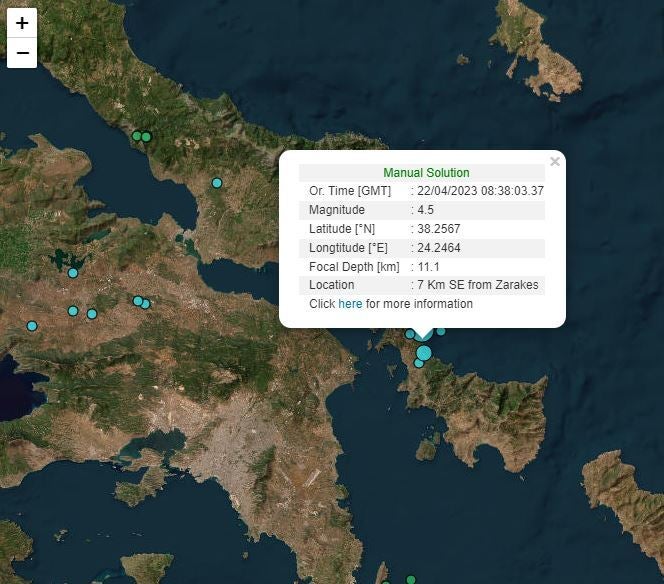Click the leftmost cyan earthquake marker
The height and width of the screenshot is (584, 664).
pos(32,326)
